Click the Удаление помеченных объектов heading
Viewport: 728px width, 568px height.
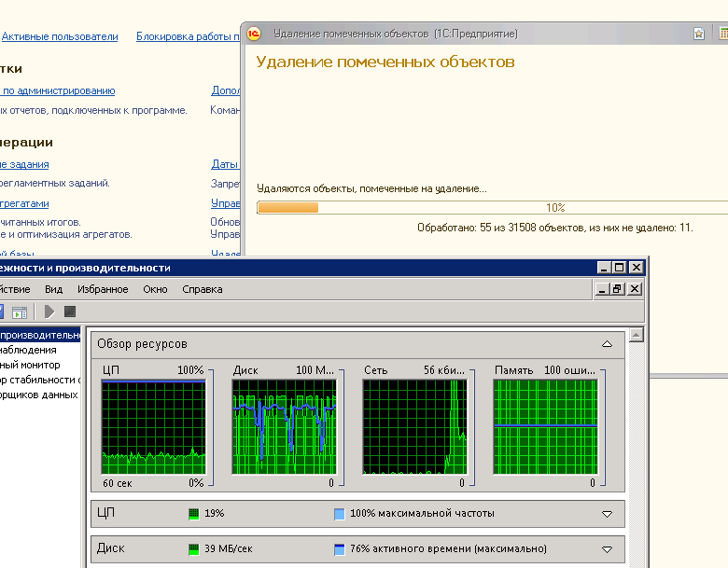[385, 62]
